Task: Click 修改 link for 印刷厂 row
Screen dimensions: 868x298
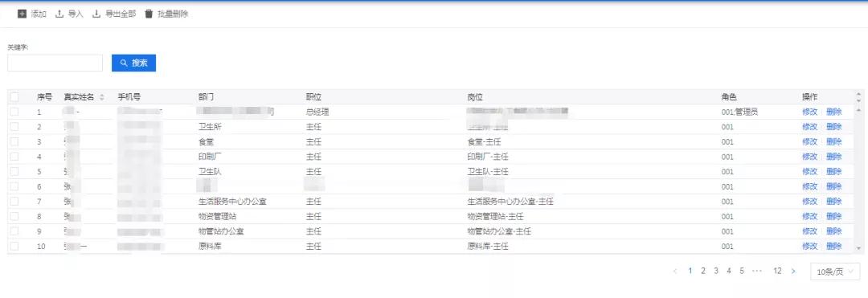Action: [x=809, y=157]
